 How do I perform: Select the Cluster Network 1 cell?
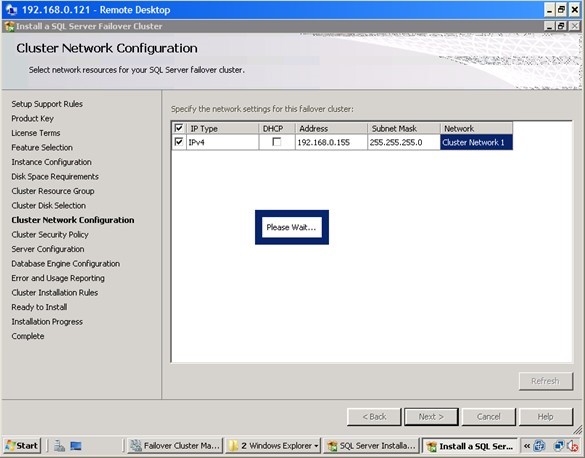pos(476,142)
